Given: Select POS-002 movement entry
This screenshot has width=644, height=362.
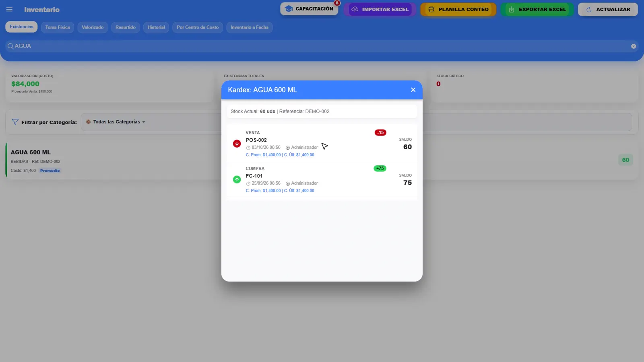Looking at the screenshot, I should [322, 144].
